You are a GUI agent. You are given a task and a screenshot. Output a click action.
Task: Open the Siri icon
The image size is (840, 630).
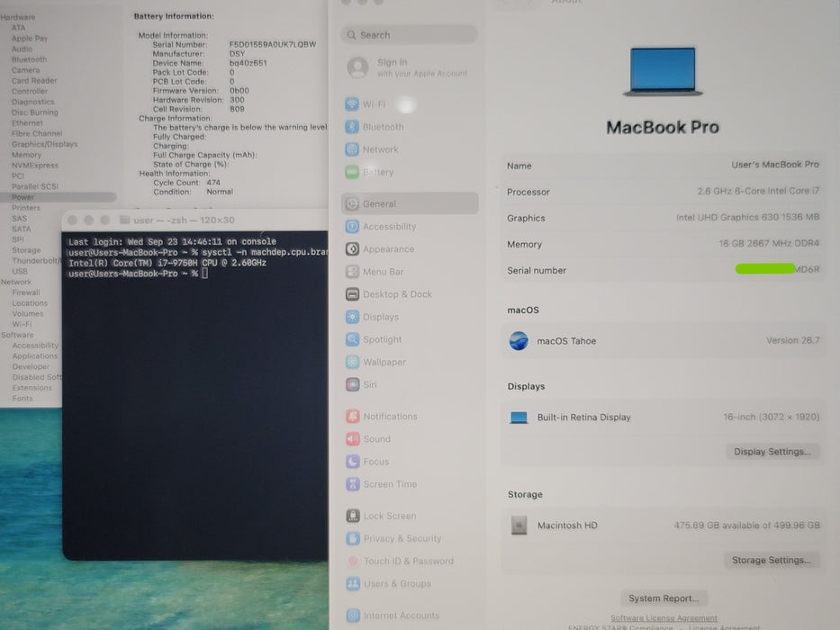pyautogui.click(x=352, y=384)
